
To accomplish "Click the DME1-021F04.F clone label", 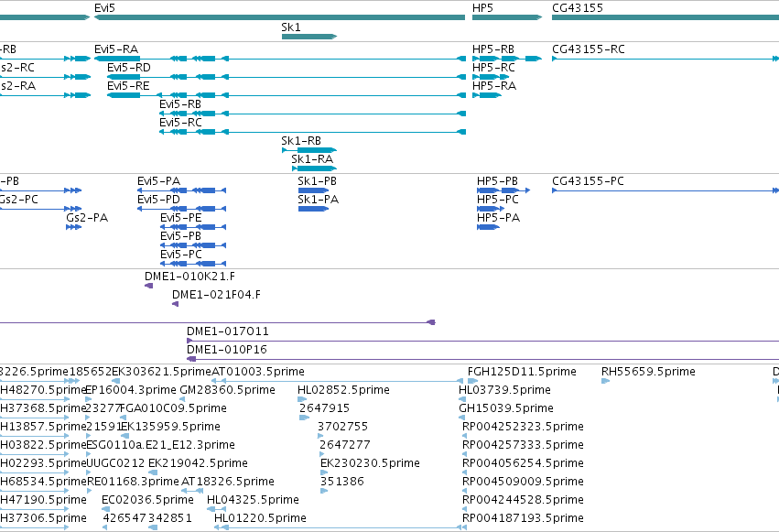I will coord(216,295).
